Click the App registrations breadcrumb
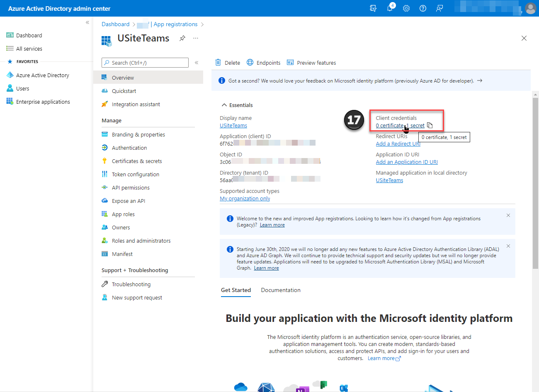 pos(175,24)
